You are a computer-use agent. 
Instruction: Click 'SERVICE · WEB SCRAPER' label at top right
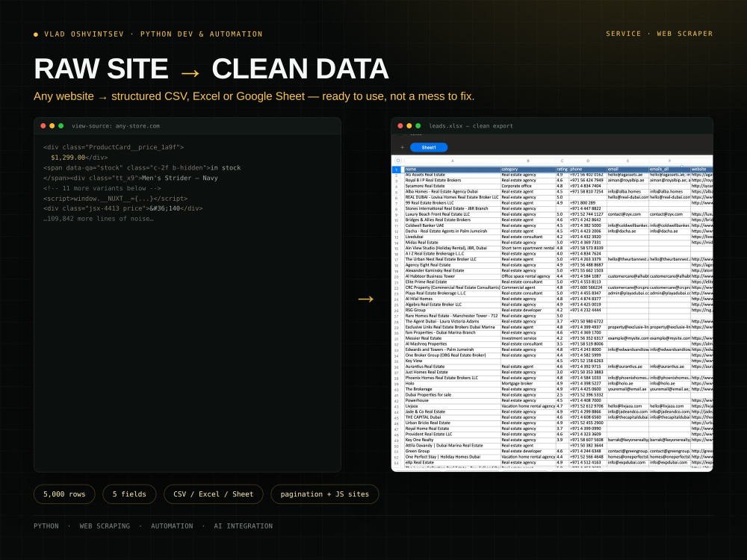pyautogui.click(x=660, y=34)
